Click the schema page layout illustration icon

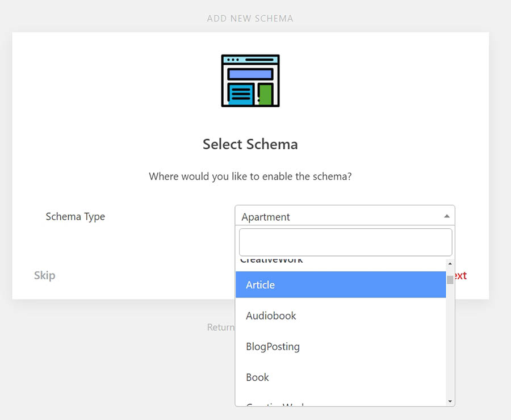click(250, 81)
